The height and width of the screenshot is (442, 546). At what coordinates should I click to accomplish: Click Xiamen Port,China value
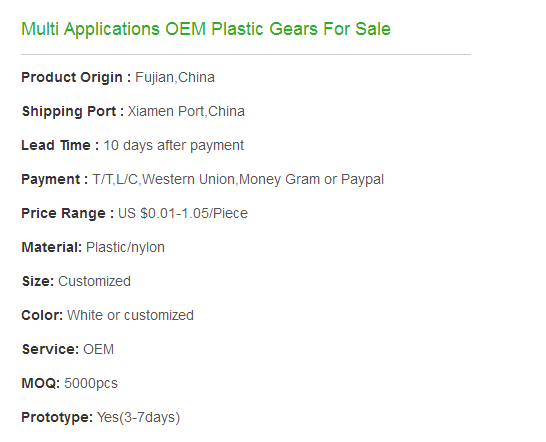(186, 111)
